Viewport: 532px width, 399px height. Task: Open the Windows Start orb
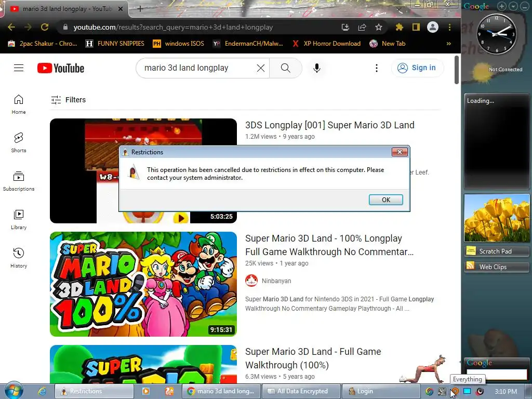pyautogui.click(x=14, y=391)
